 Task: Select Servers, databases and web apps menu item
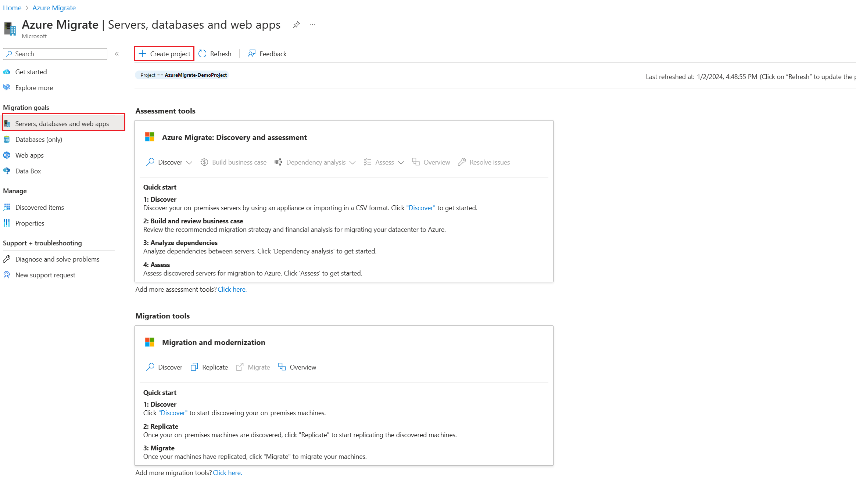point(62,123)
